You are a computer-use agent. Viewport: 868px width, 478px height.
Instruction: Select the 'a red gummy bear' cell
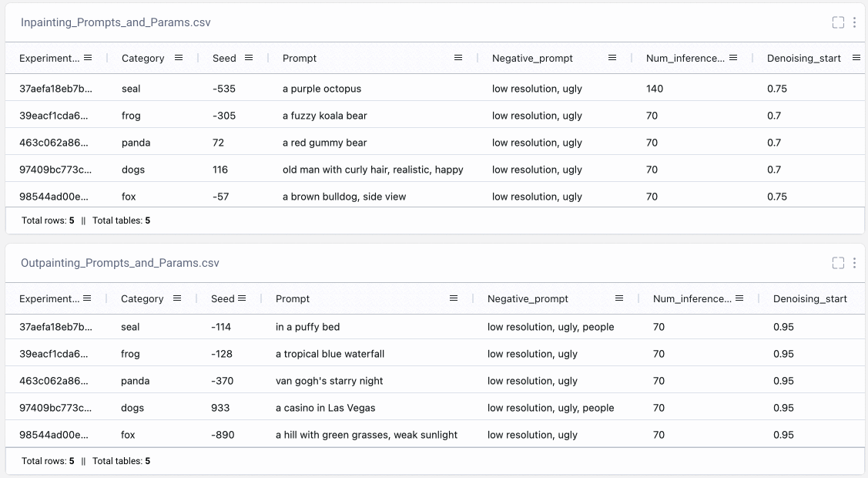[324, 143]
